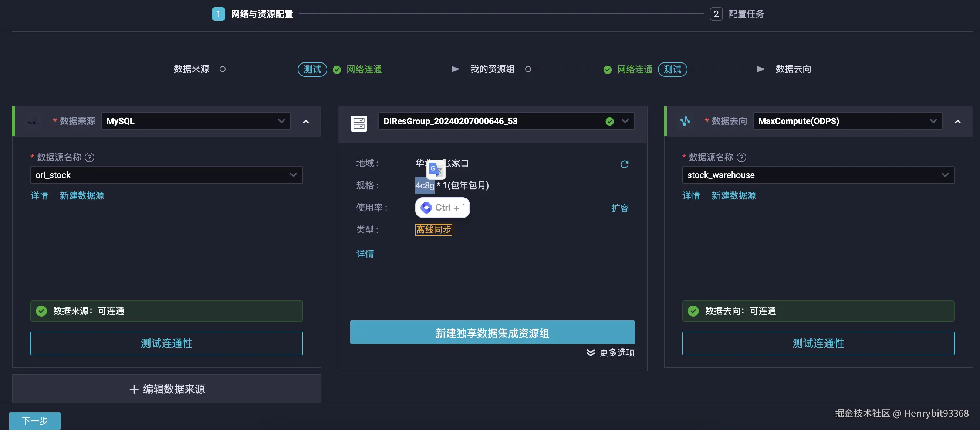Open the DIResGroup resource group dropdown
Image resolution: width=980 pixels, height=430 pixels.
pyautogui.click(x=506, y=121)
